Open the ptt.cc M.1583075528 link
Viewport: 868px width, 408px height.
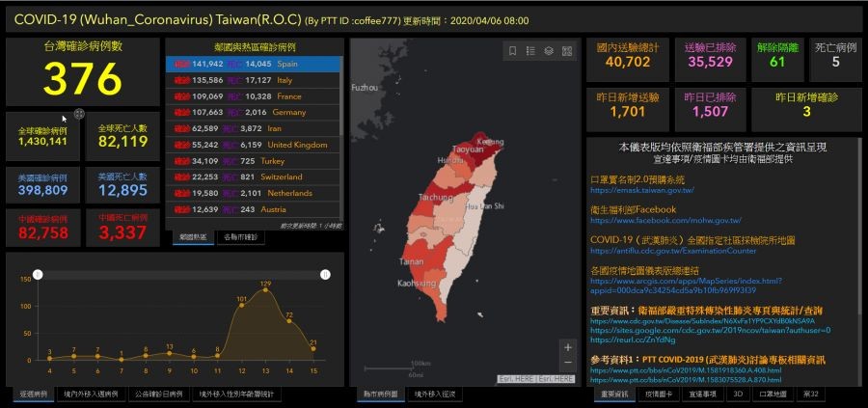click(686, 380)
